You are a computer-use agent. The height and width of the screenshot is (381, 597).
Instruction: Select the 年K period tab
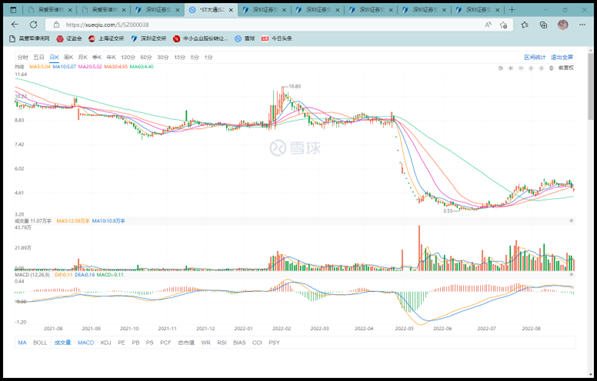pos(111,57)
